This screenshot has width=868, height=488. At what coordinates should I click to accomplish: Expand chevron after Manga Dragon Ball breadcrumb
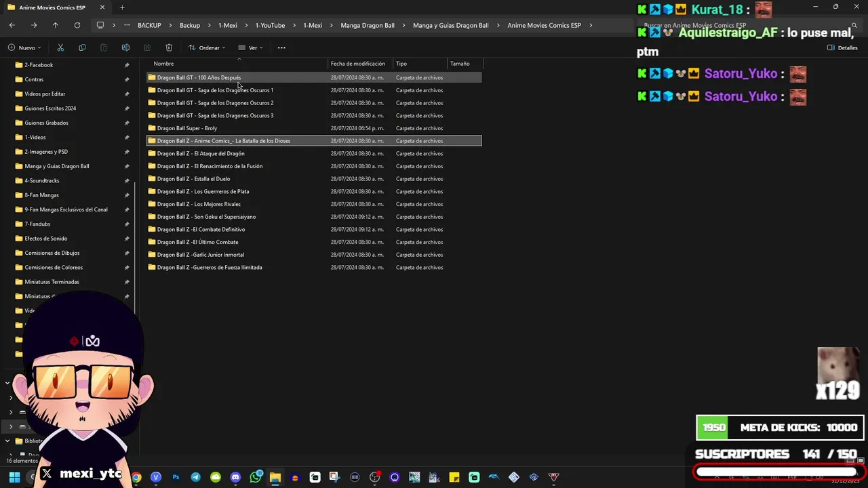[x=403, y=25]
